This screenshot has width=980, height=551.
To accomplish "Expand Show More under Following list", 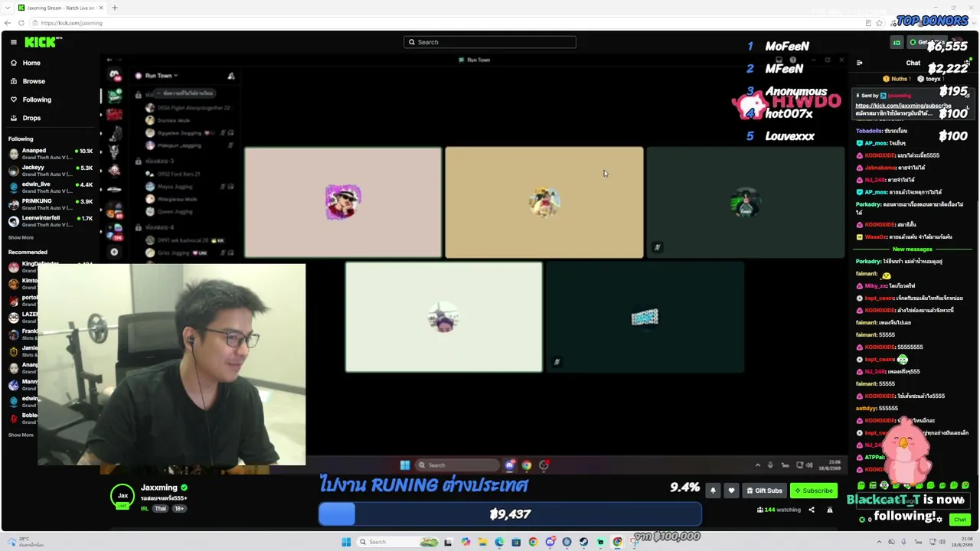I will pos(21,238).
